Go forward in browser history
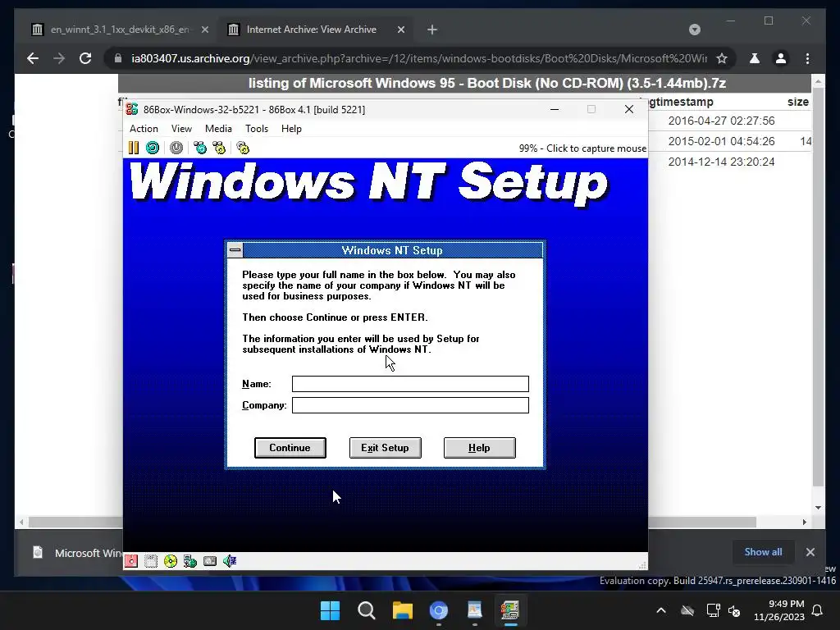 59,58
